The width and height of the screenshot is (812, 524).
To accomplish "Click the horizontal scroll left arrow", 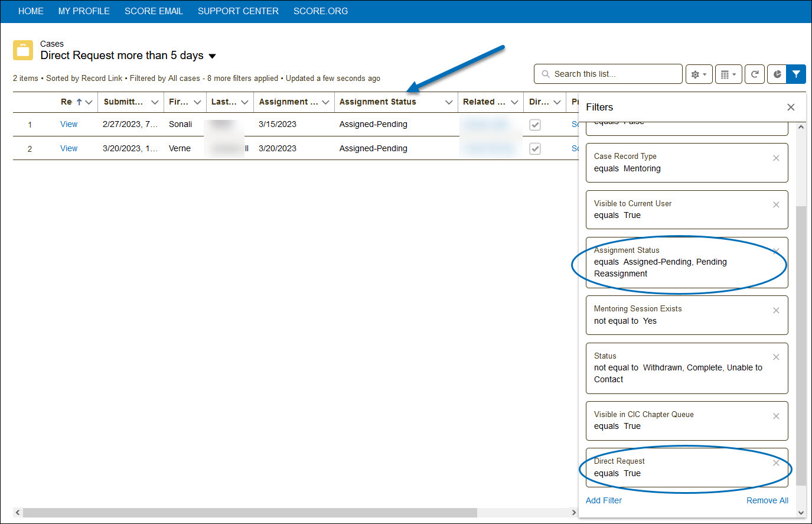I will (x=18, y=513).
